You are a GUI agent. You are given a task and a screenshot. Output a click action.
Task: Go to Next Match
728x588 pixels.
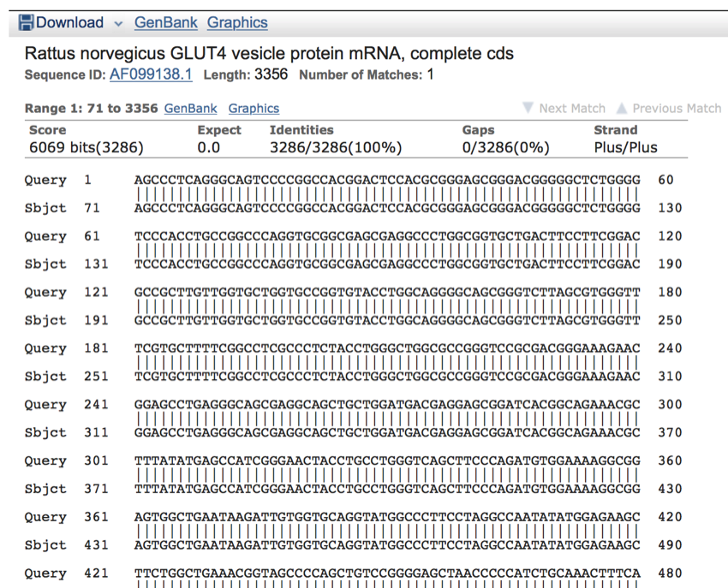[x=571, y=109]
